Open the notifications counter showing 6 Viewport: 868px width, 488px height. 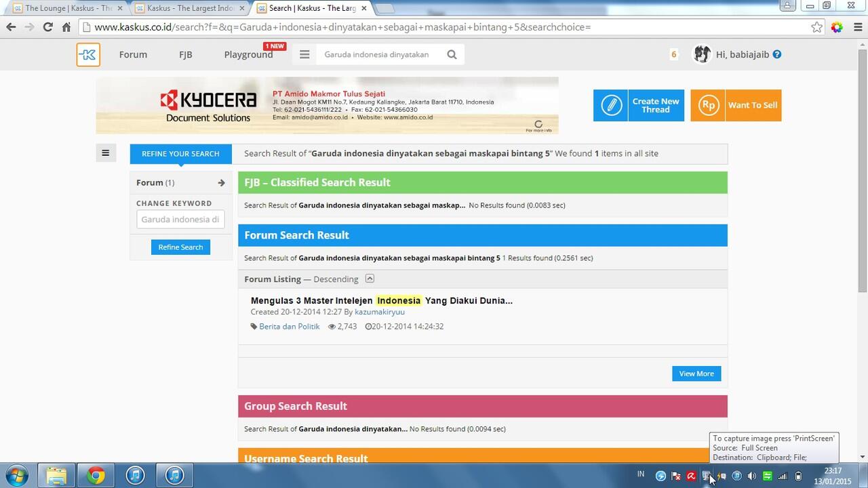[673, 54]
